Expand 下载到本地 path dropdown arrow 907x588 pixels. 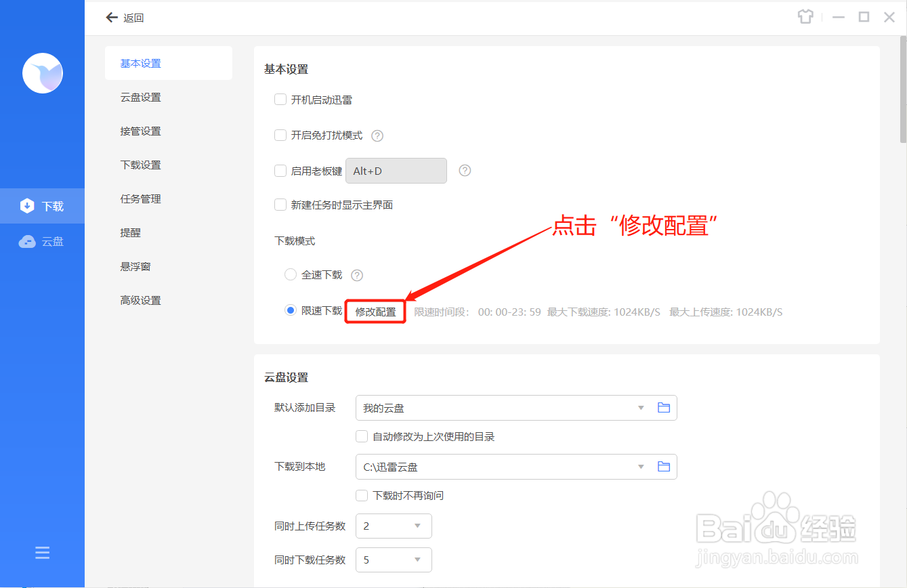click(x=641, y=467)
